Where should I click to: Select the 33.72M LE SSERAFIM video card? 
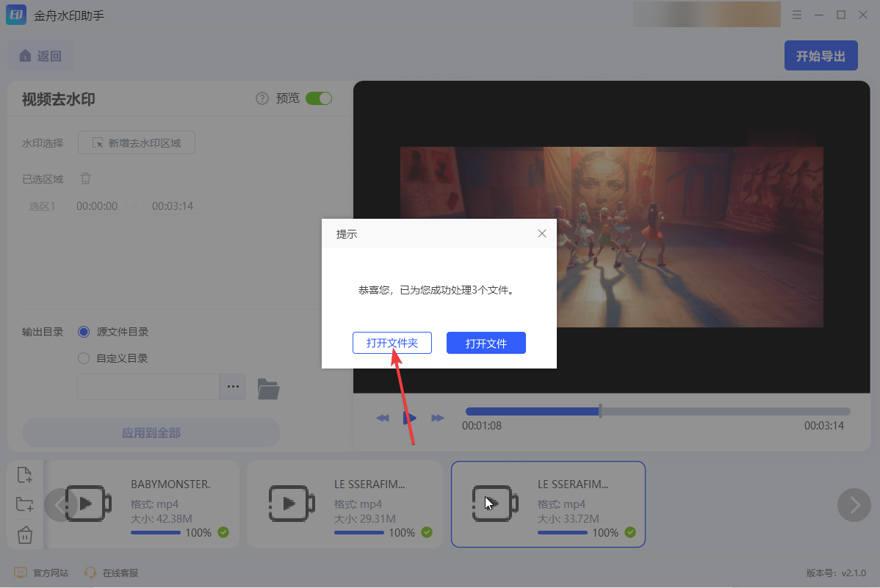548,504
